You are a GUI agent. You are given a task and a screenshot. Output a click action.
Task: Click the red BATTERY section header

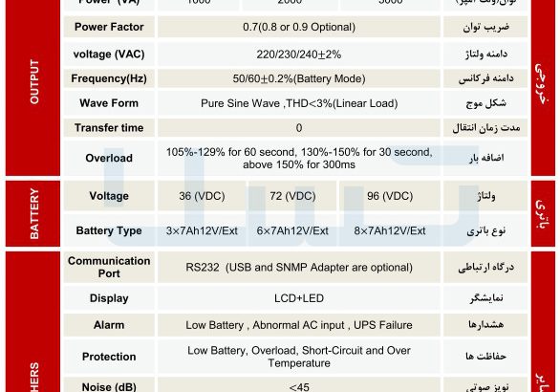(x=32, y=213)
